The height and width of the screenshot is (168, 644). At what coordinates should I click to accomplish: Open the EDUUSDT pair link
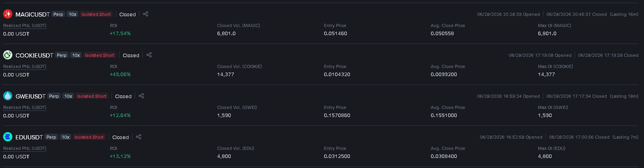29,137
